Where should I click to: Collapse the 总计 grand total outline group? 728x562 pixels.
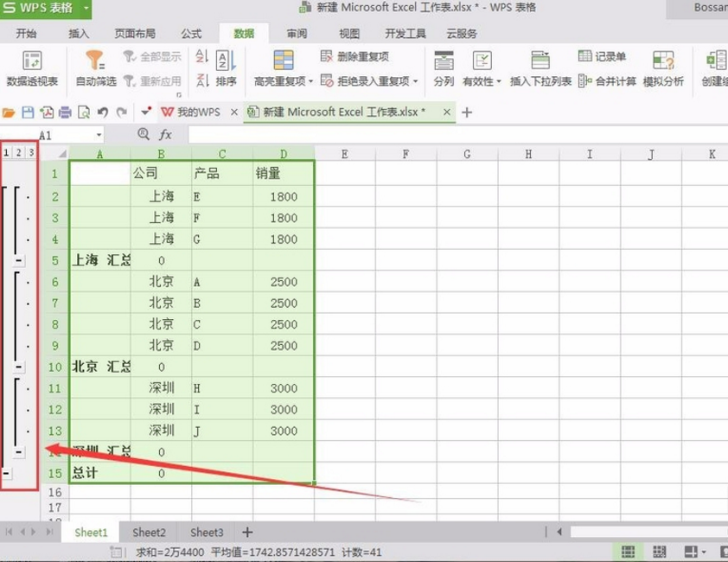coord(7,474)
